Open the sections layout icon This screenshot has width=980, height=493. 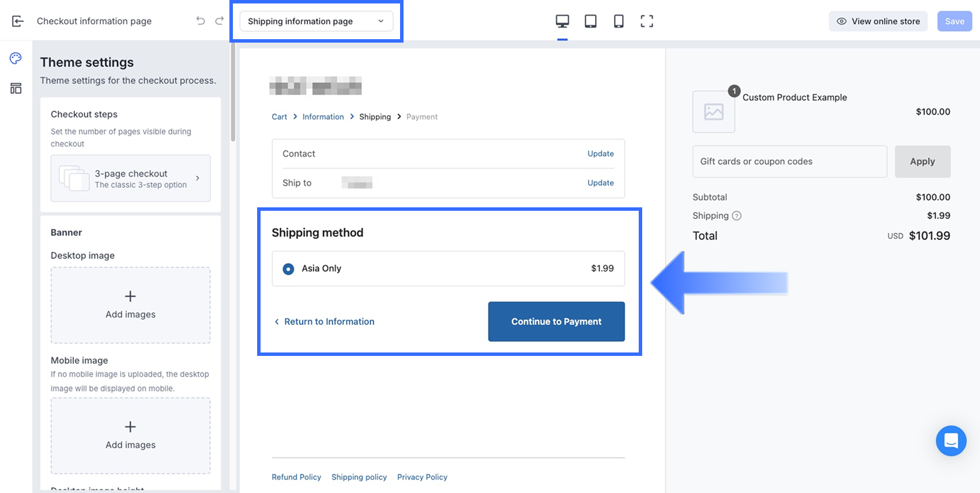(16, 88)
